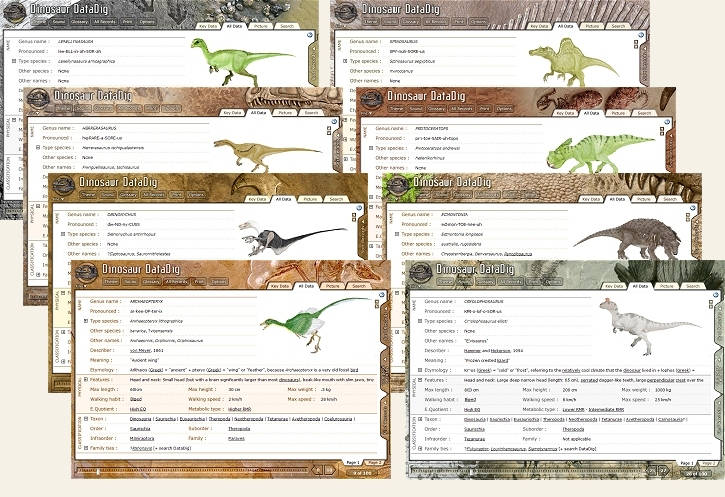This screenshot has height=497, width=725.
Task: Expand Type species row in Cryolophosaurus window
Action: (420, 321)
